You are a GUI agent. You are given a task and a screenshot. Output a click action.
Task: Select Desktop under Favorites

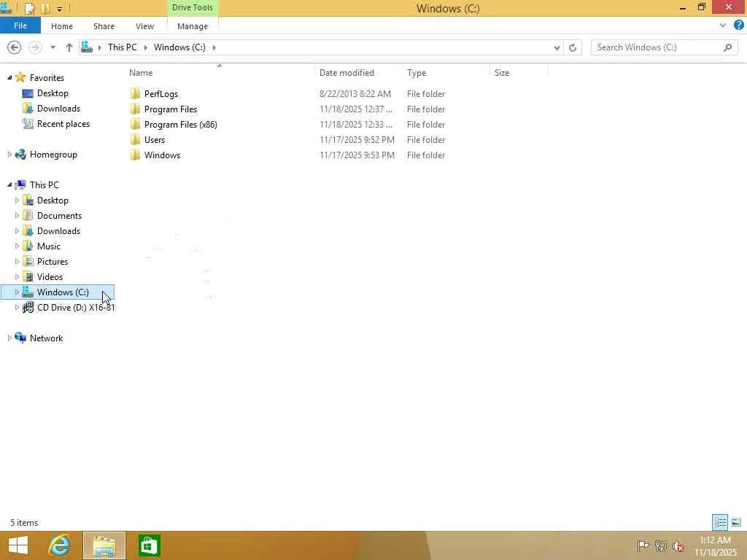point(53,93)
